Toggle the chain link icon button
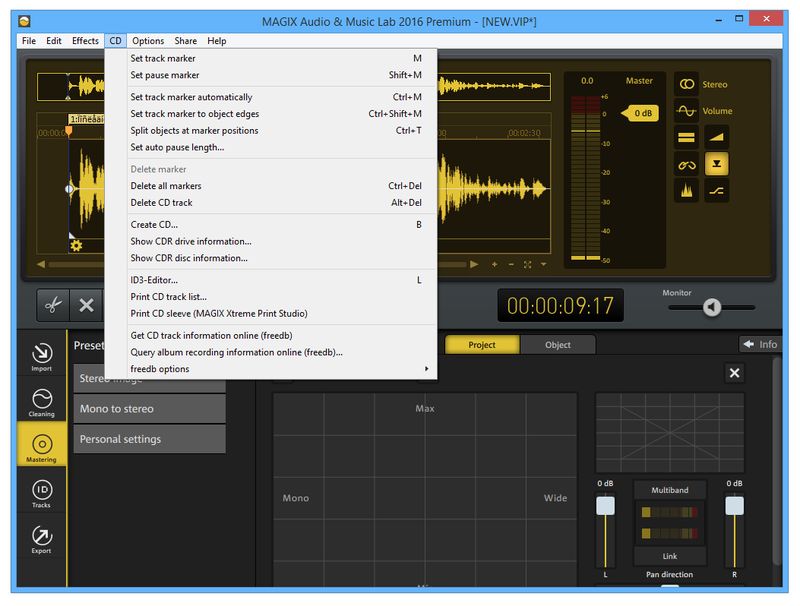 (x=686, y=164)
